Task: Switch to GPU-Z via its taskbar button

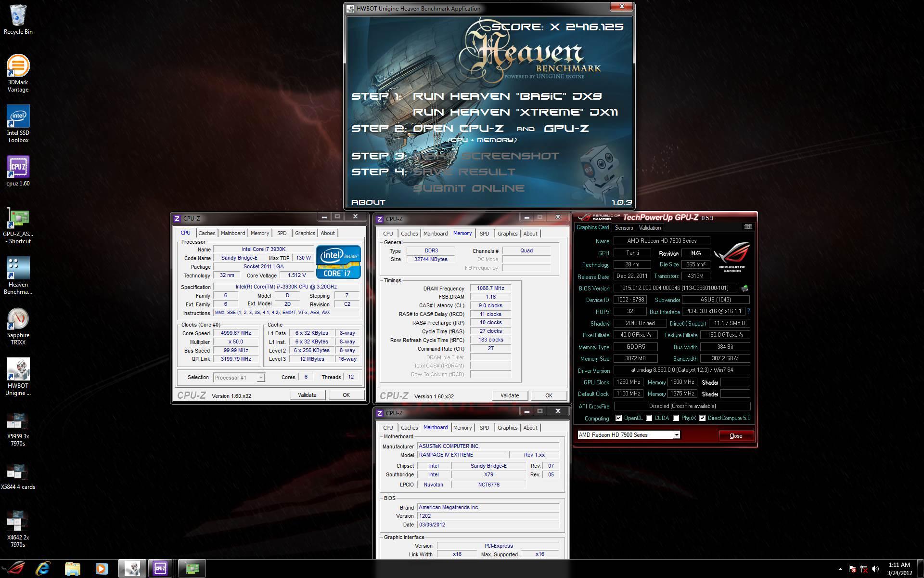Action: (x=192, y=569)
